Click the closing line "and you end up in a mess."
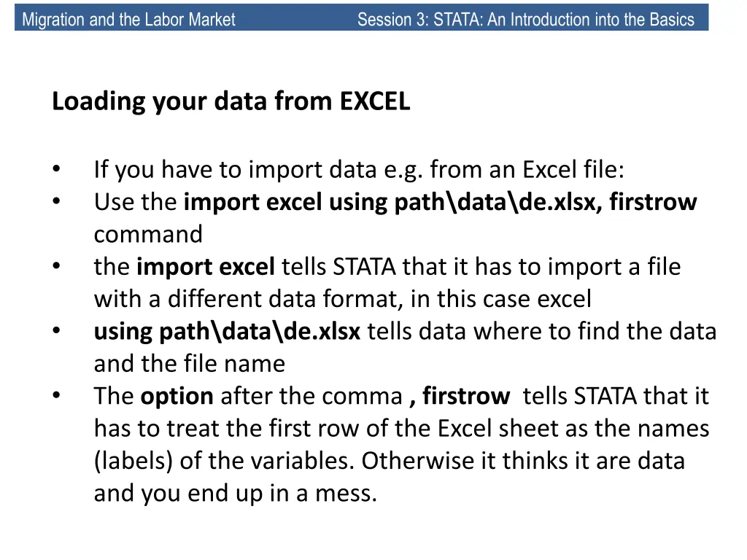 coord(236,494)
